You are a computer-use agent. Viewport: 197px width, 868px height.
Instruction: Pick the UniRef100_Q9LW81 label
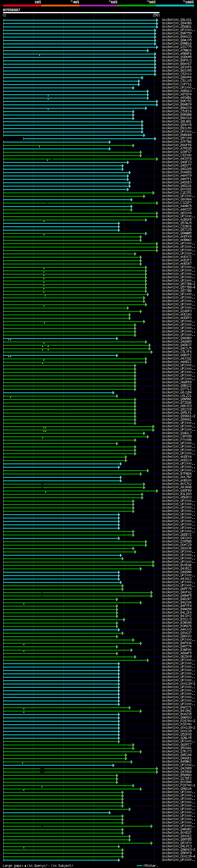[x=177, y=122]
